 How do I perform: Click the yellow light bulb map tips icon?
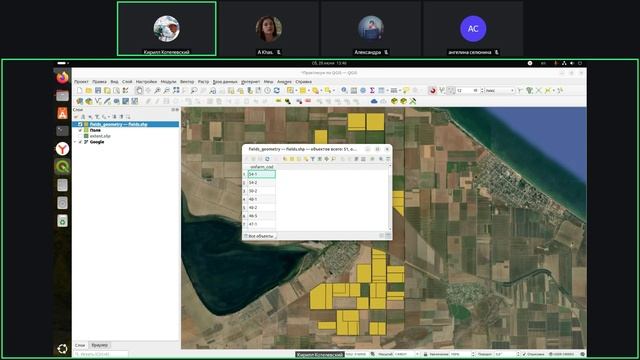[x=406, y=91]
